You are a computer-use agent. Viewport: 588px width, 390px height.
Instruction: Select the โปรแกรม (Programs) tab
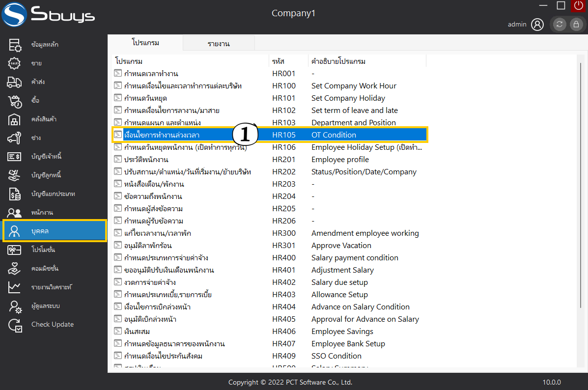(145, 43)
